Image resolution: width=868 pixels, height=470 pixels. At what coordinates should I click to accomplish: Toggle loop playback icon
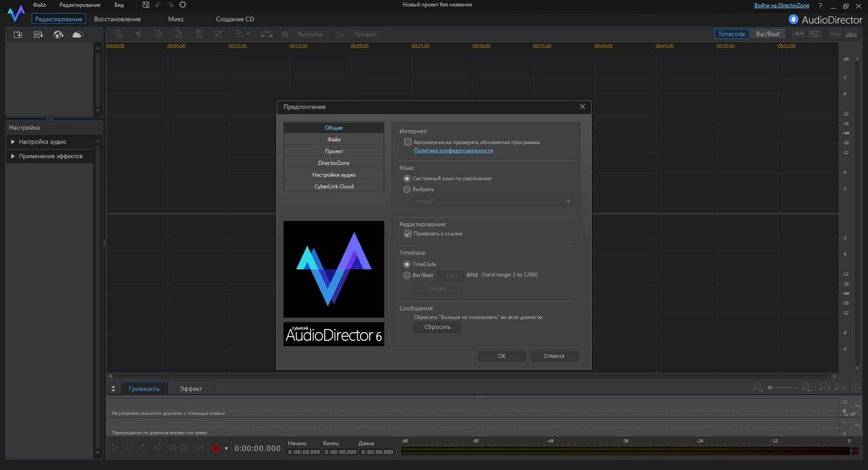click(x=144, y=447)
